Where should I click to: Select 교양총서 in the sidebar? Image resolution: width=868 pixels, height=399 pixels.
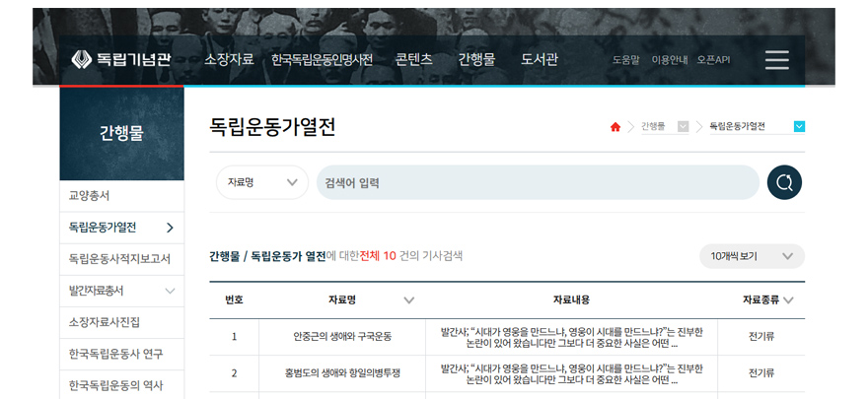click(x=89, y=195)
